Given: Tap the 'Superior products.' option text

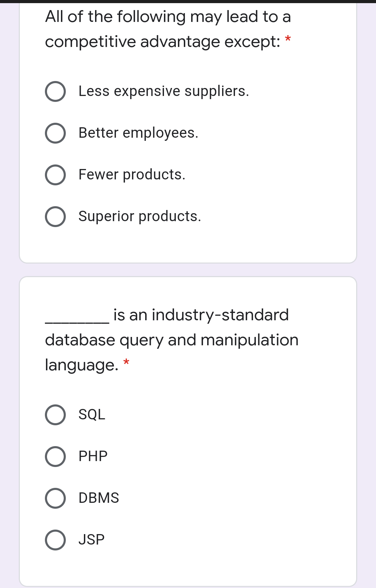Looking at the screenshot, I should coord(140,217).
